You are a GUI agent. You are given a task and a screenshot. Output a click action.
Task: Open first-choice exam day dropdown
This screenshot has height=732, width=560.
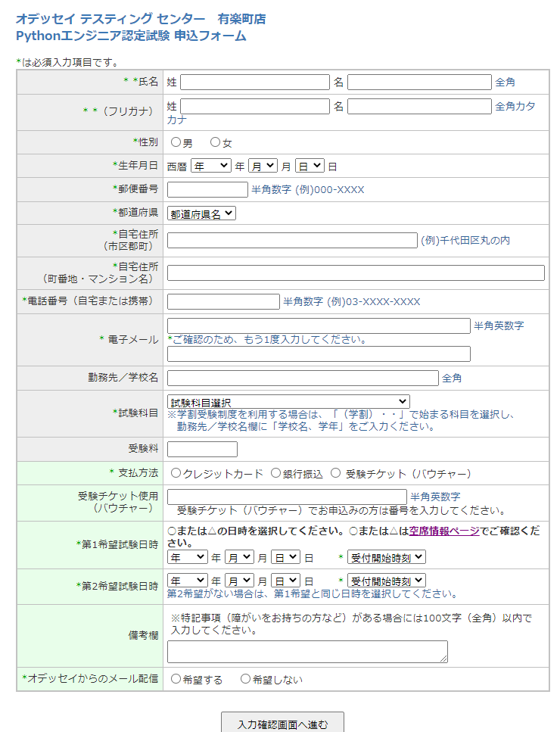point(285,557)
